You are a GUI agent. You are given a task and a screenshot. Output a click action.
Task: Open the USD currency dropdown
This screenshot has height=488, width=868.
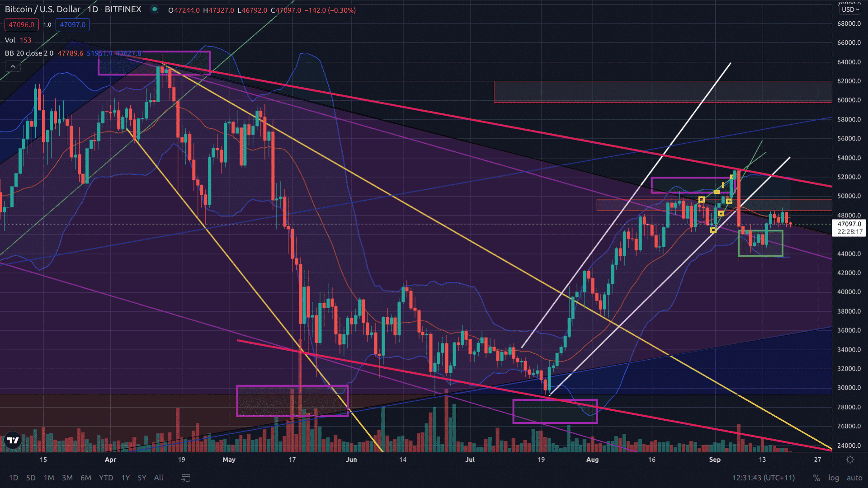[x=850, y=9]
